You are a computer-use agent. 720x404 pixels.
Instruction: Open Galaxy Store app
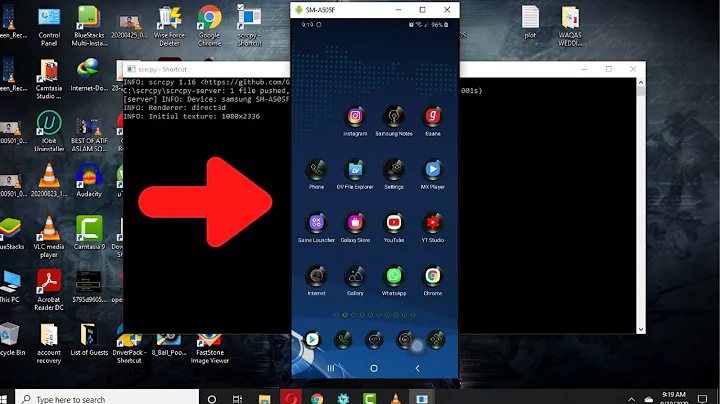pyautogui.click(x=355, y=223)
